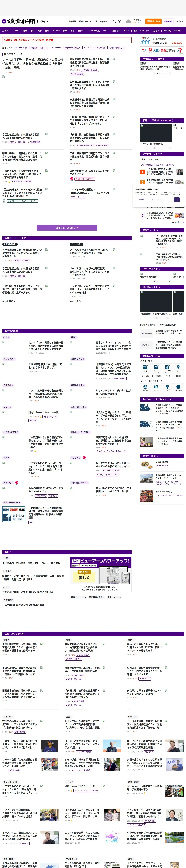Expand the ビジュアルラボ section header

coord(162,269)
